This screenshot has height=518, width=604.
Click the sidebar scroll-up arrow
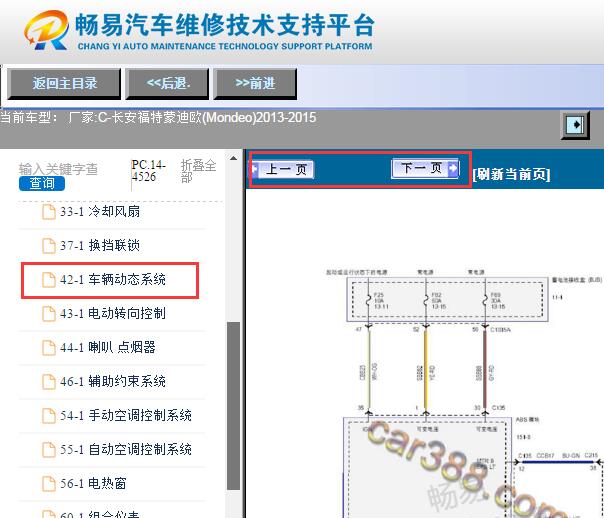point(233,158)
